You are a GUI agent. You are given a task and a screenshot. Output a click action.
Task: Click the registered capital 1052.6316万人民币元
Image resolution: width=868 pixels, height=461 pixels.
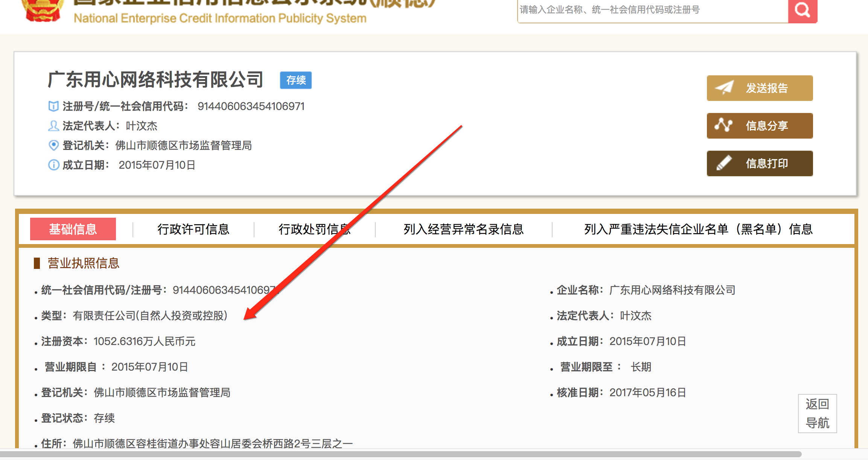(x=145, y=341)
